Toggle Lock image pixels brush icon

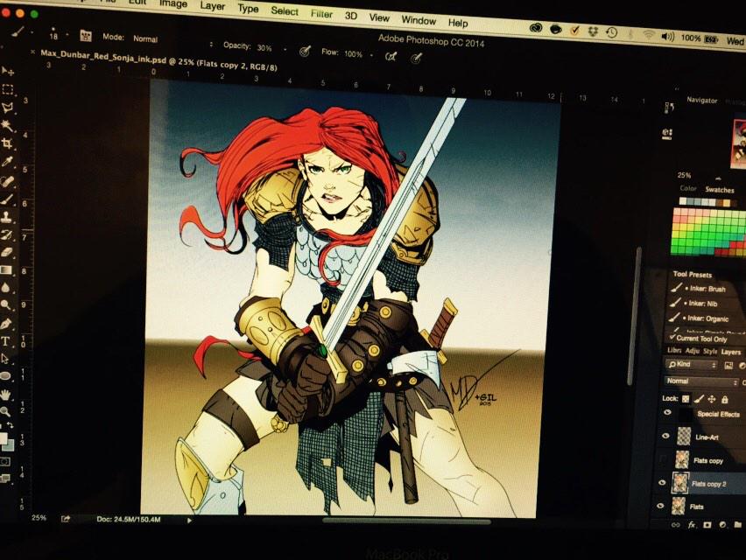coord(699,399)
